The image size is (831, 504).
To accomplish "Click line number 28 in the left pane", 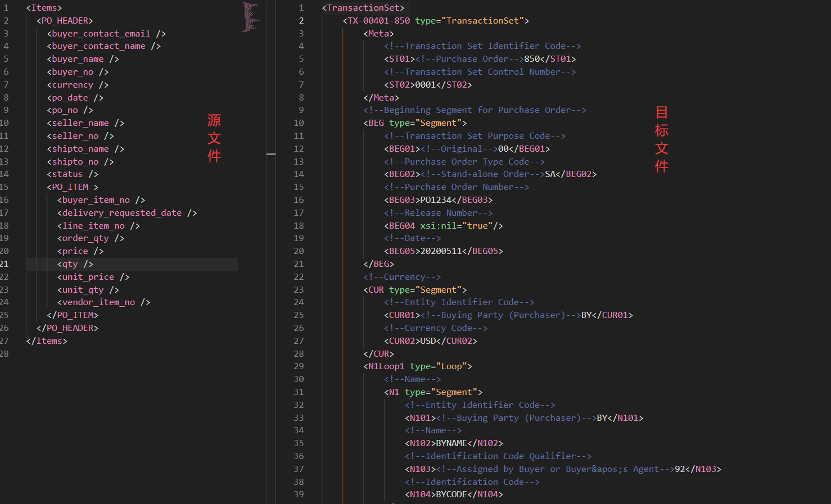I will pos(4,354).
